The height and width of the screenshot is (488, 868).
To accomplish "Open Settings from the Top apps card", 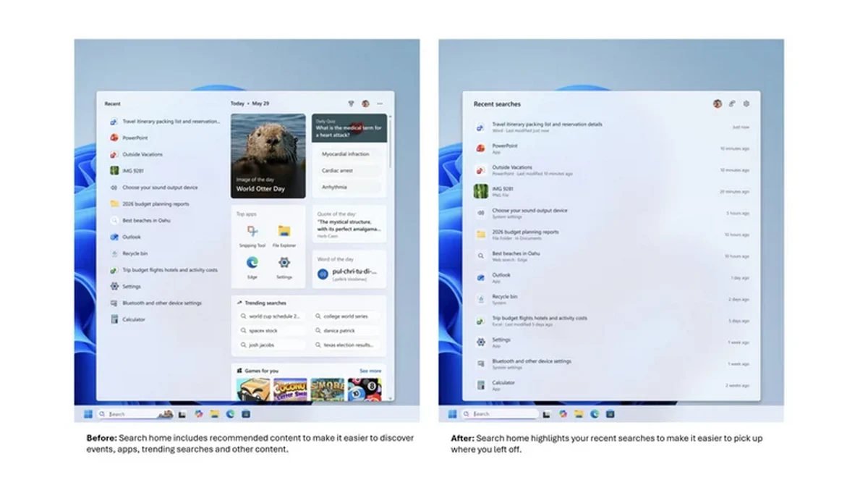I will [284, 266].
